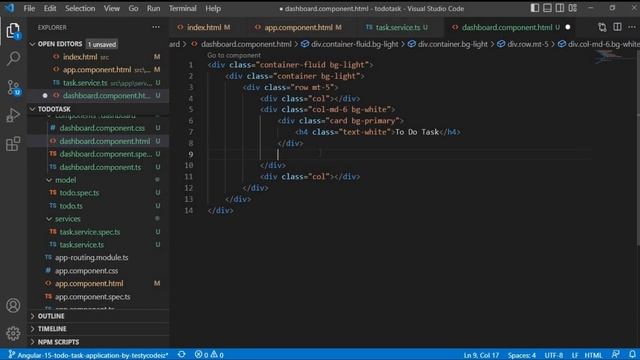
Task: Open the Explorer view in activity bar
Action: 13,31
